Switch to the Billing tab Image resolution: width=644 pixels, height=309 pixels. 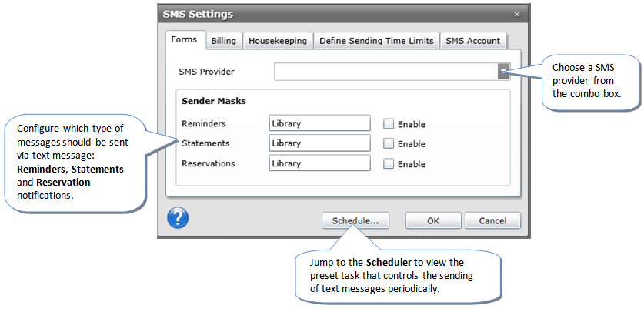(x=223, y=41)
